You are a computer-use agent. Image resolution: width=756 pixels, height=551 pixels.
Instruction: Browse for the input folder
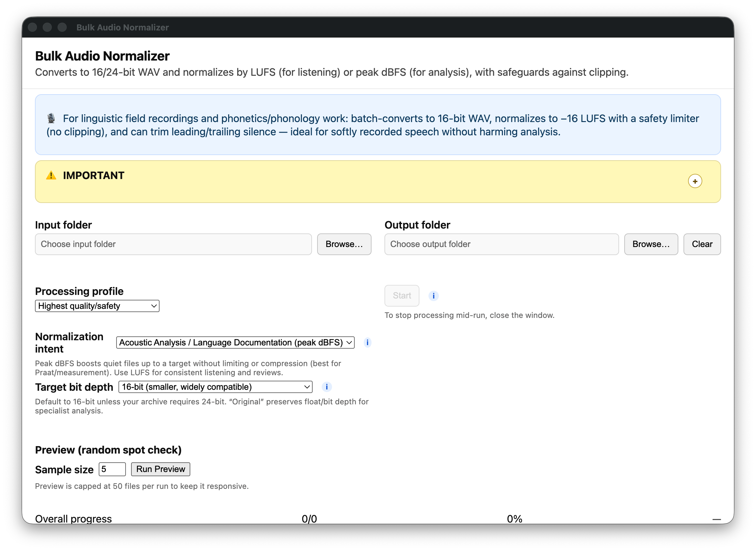344,244
